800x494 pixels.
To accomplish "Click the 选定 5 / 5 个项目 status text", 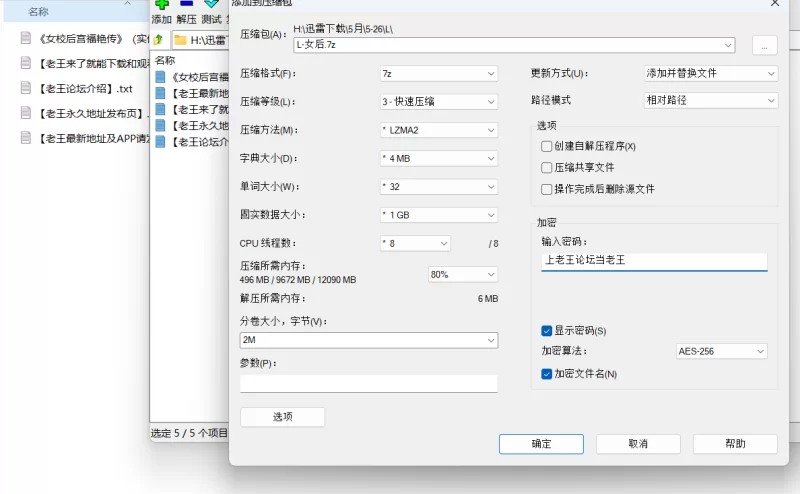I will (x=189, y=433).
